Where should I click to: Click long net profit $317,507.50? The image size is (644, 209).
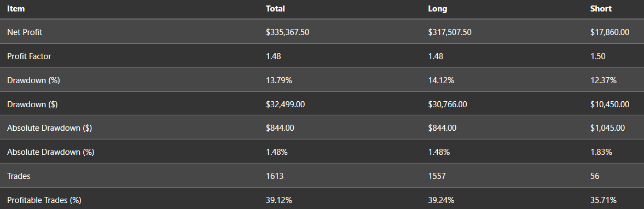pos(450,32)
